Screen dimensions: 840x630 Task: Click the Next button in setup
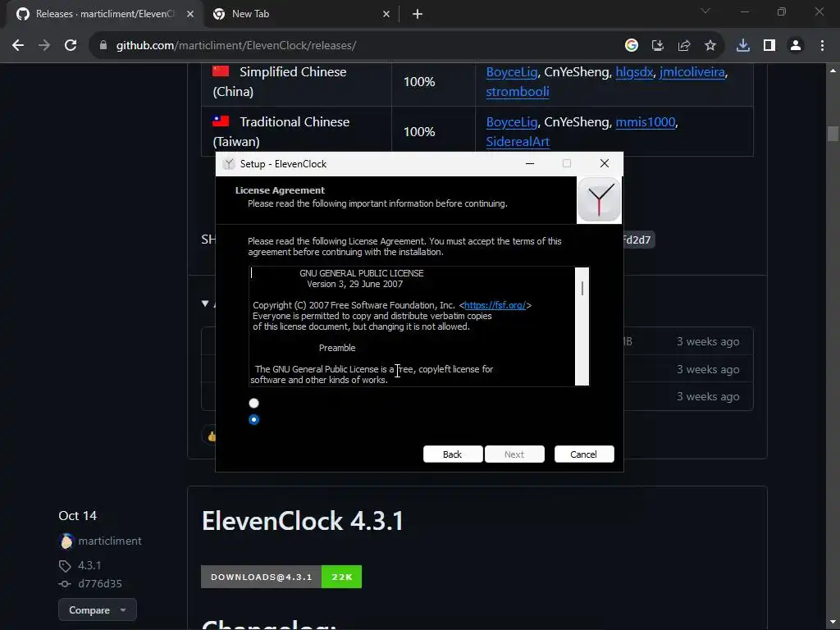tap(514, 454)
